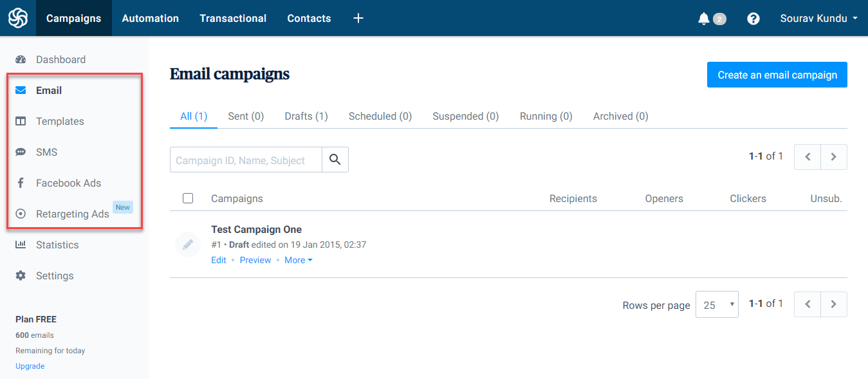Open the Test Campaign One title
The image size is (868, 379).
pyautogui.click(x=256, y=230)
